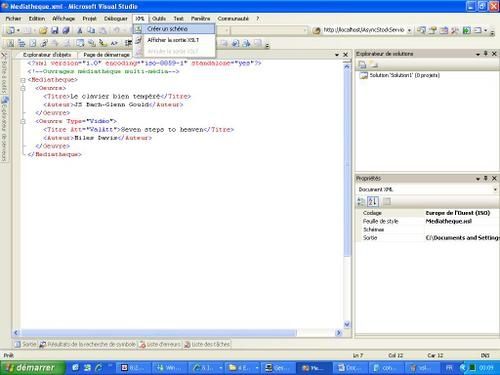This screenshot has width=500, height=375.
Task: Open Explorateur de solutions panel dropdown arrow
Action: pos(478,54)
